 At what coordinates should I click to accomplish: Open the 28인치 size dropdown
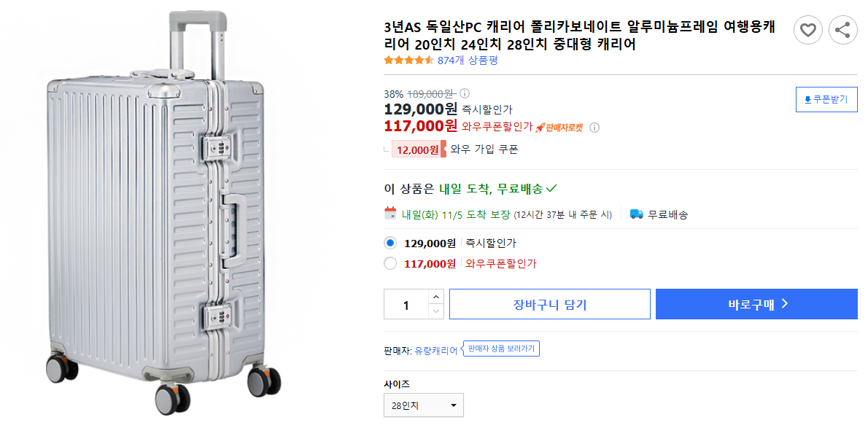point(423,405)
